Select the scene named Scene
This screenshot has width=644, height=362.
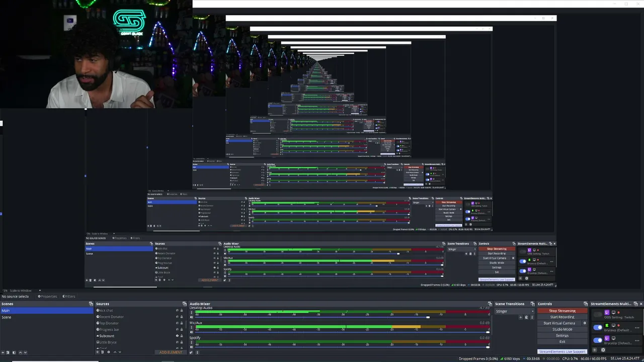coord(47,317)
